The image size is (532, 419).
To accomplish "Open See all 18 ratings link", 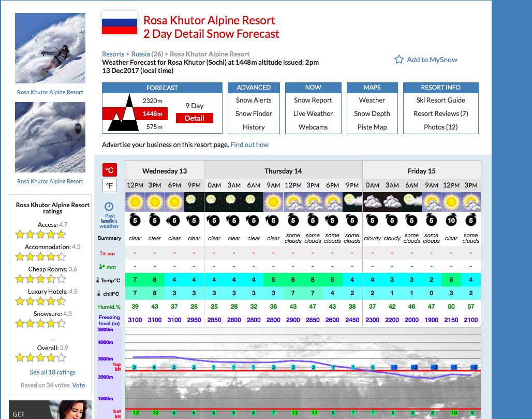I will click(53, 372).
